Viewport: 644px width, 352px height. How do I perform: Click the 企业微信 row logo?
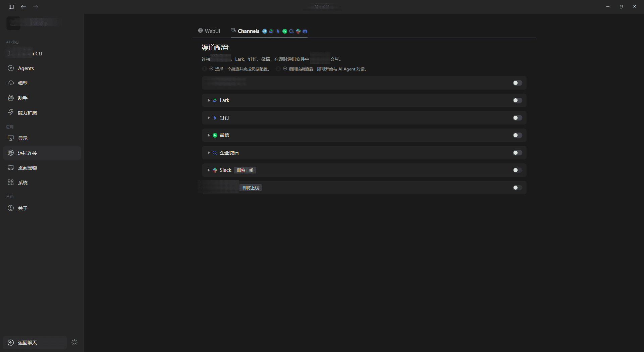215,153
